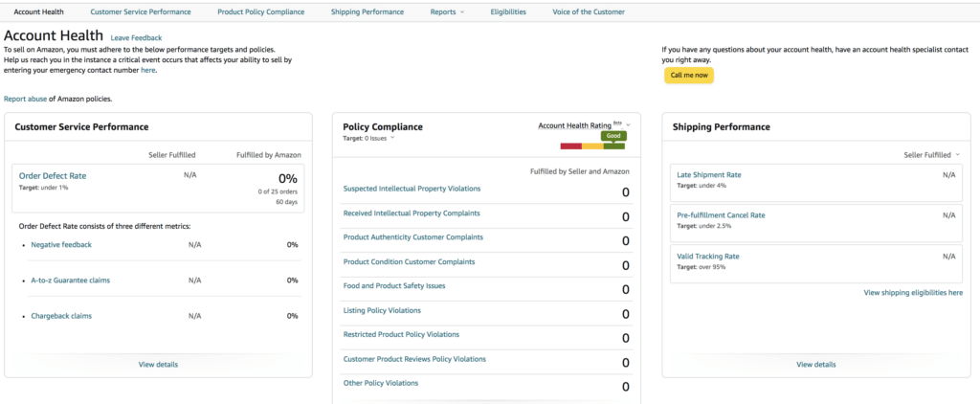Click the green segment of health rating bar
This screenshot has width=980, height=404.
coord(614,146)
